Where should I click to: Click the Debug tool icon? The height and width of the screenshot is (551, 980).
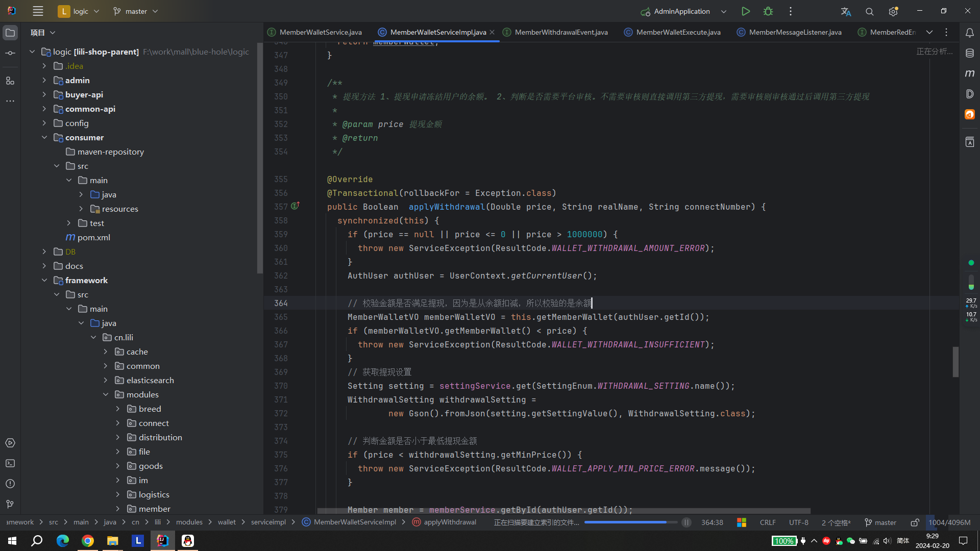click(768, 11)
